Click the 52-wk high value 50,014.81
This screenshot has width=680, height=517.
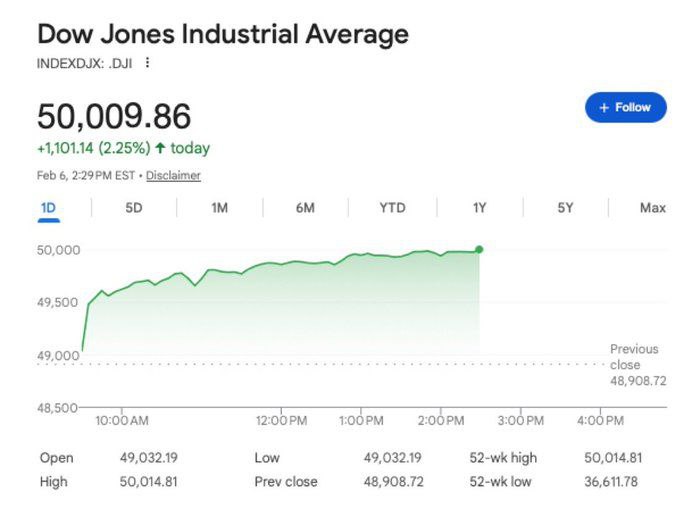click(x=612, y=458)
